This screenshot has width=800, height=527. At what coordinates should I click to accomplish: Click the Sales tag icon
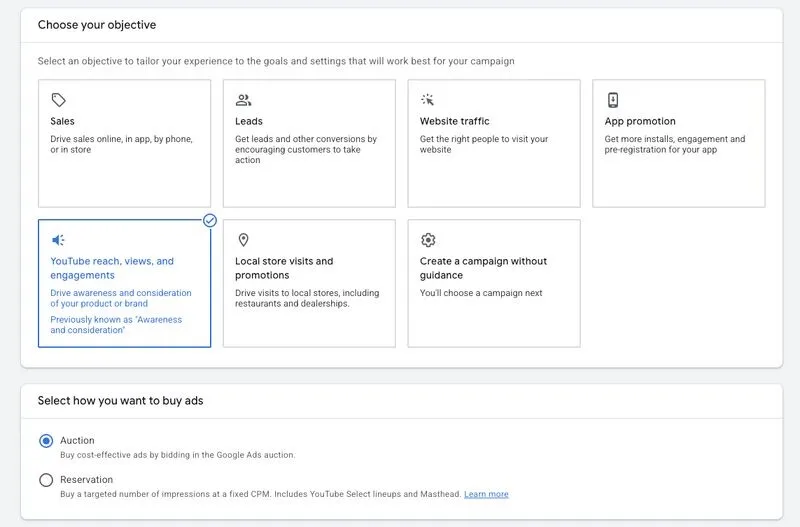(59, 100)
